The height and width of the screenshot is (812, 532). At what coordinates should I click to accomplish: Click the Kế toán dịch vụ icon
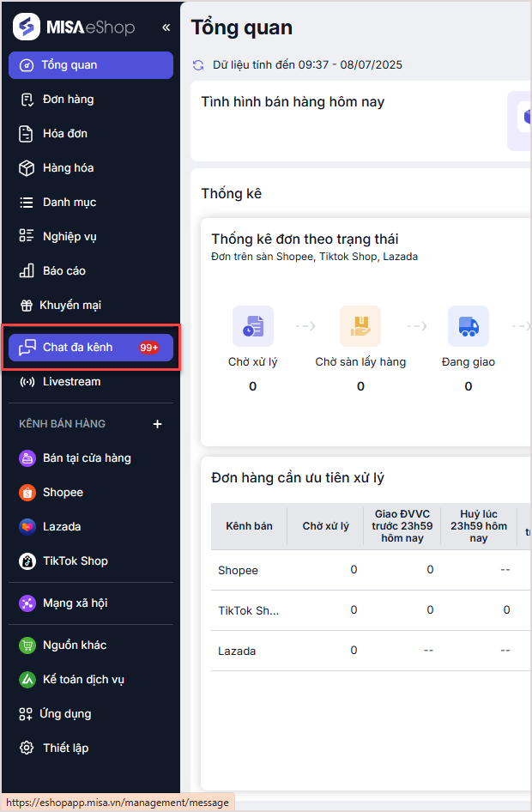click(x=27, y=680)
